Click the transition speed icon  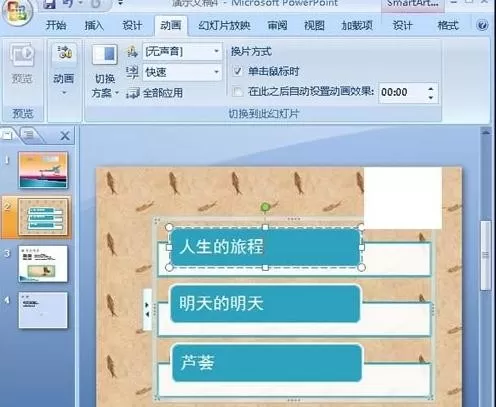(132, 72)
